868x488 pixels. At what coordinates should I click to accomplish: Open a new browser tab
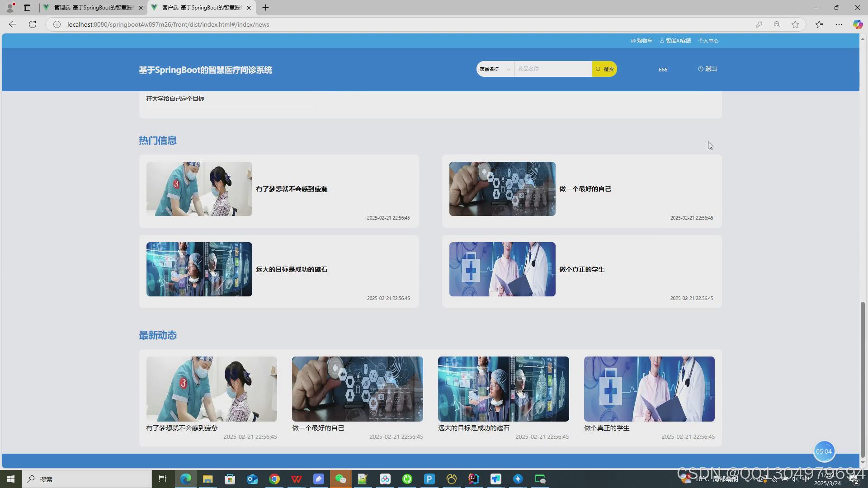pyautogui.click(x=266, y=8)
